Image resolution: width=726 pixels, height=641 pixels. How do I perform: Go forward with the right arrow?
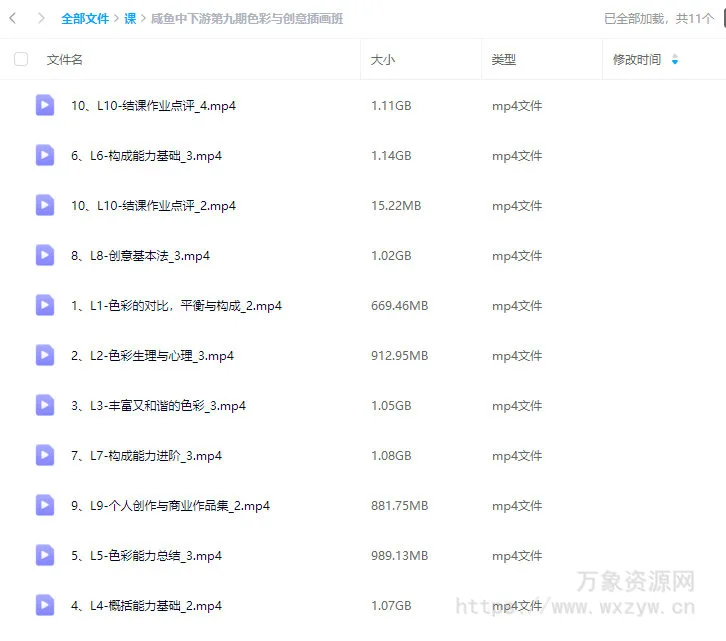coord(40,18)
